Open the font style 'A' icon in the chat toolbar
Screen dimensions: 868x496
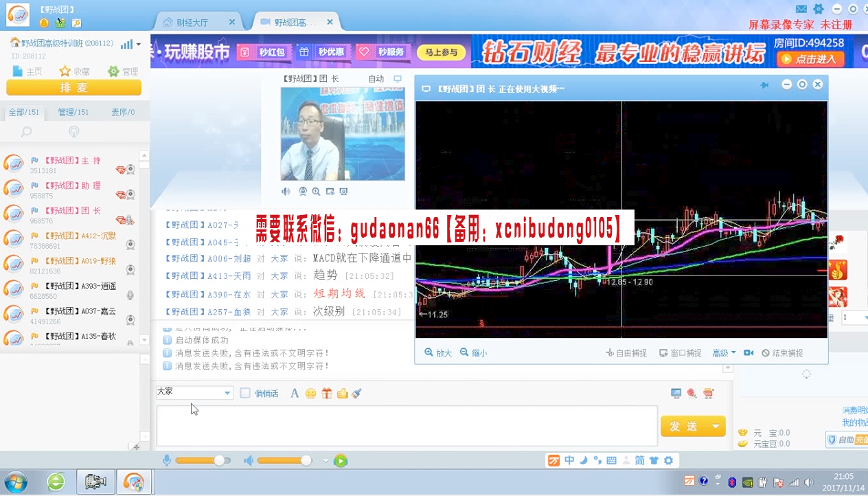coord(295,394)
